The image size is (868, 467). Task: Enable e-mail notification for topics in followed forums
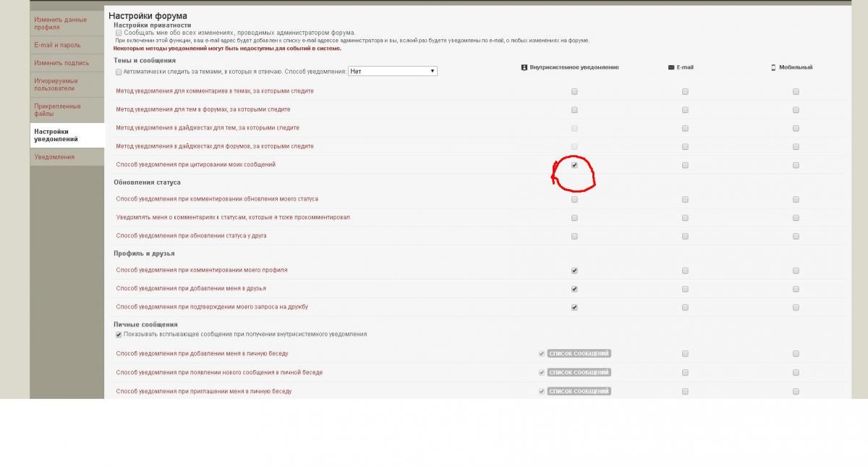pos(685,110)
